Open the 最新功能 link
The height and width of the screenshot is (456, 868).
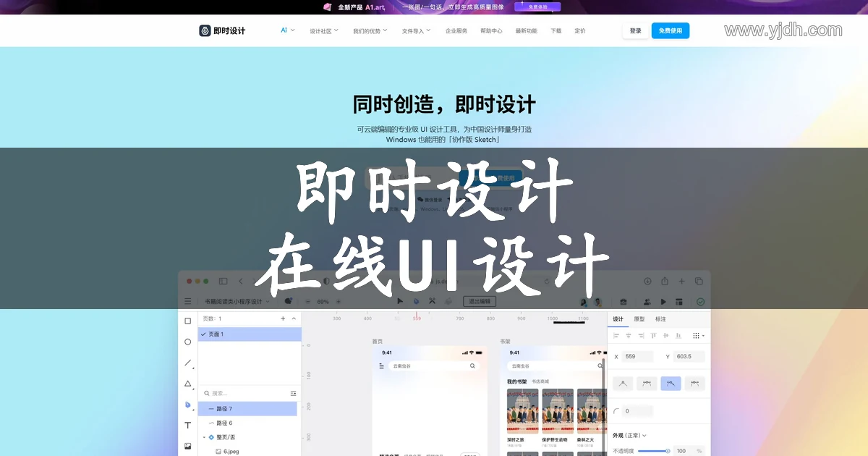point(527,31)
